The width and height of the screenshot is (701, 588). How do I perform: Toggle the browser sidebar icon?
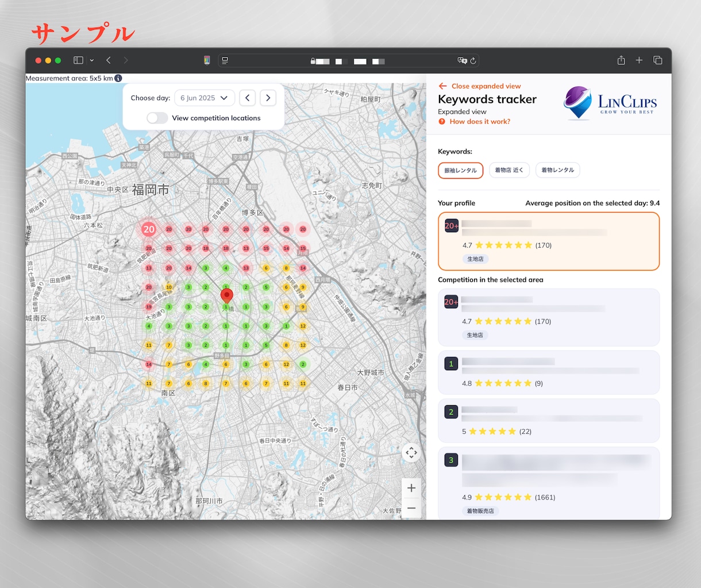click(79, 60)
